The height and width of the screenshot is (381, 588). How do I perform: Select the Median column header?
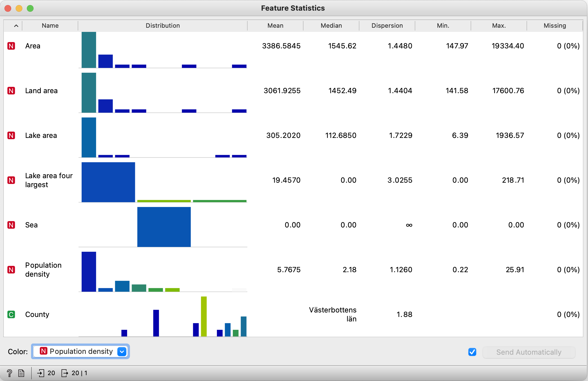click(331, 25)
